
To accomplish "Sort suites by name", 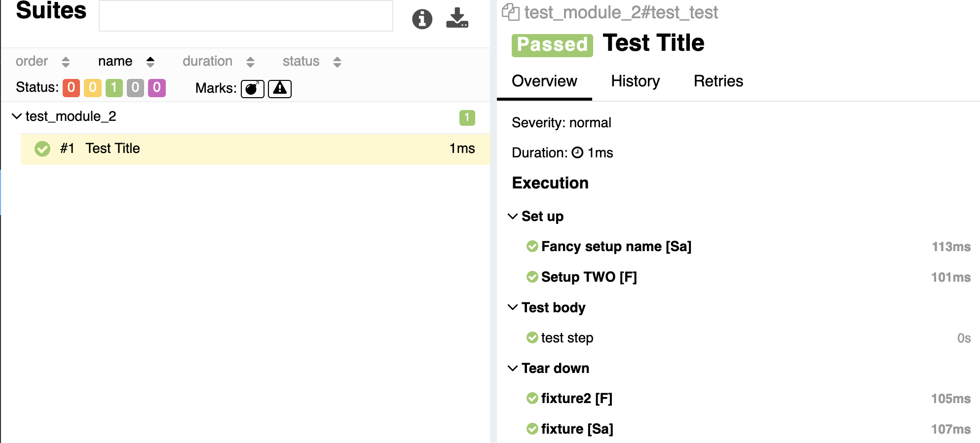I will click(x=126, y=61).
